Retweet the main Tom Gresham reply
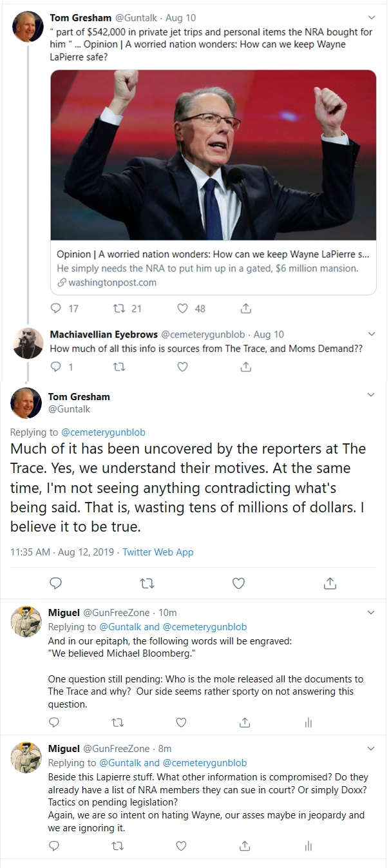 147,583
